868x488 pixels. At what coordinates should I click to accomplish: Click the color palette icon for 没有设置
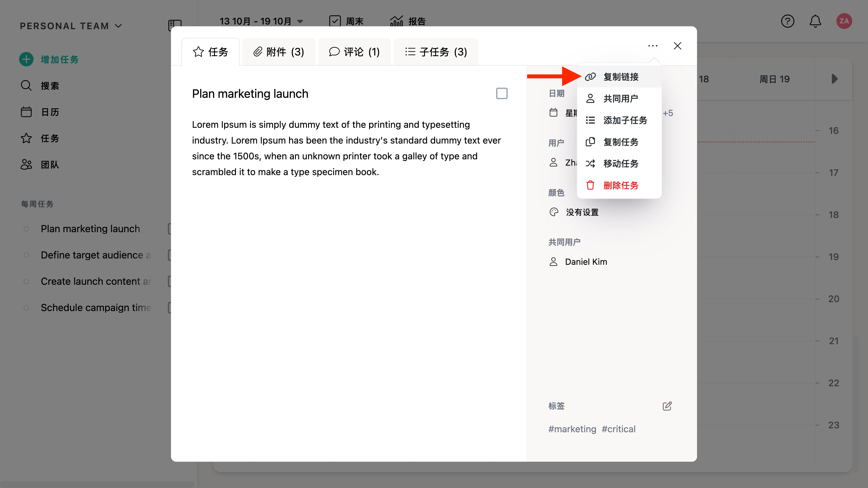554,212
